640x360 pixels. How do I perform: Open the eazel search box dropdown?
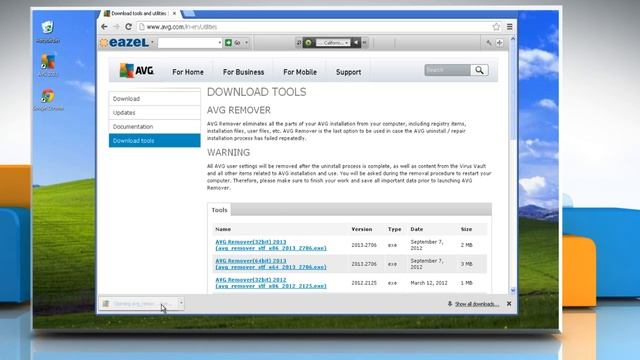point(220,42)
